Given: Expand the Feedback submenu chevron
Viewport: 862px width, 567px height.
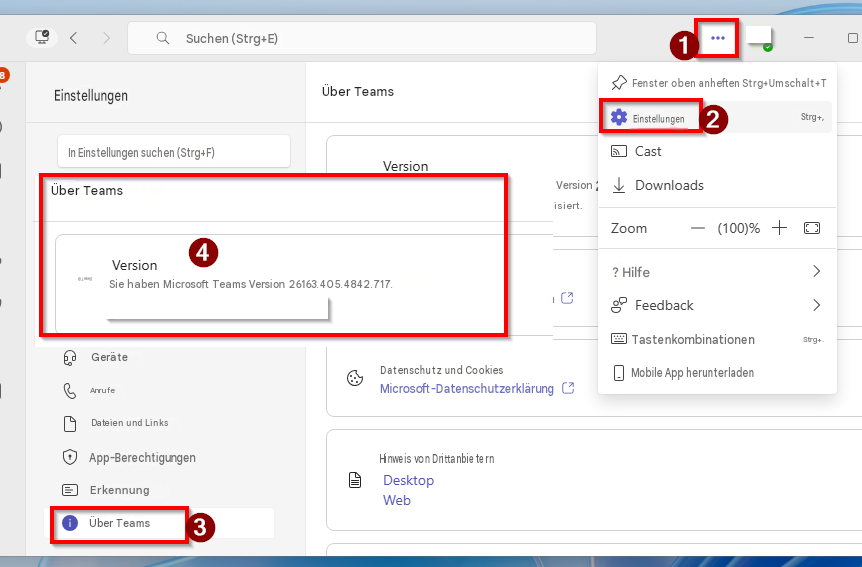Looking at the screenshot, I should coord(816,305).
